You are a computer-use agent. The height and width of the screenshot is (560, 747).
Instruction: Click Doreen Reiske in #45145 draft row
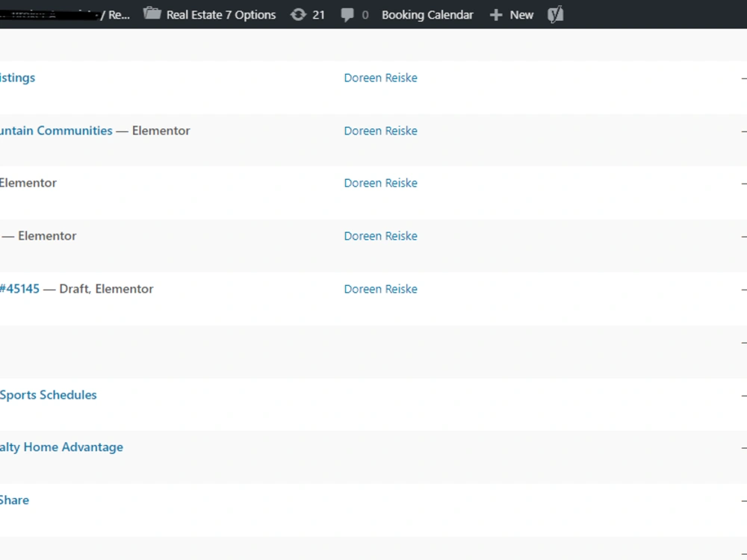pyautogui.click(x=381, y=288)
